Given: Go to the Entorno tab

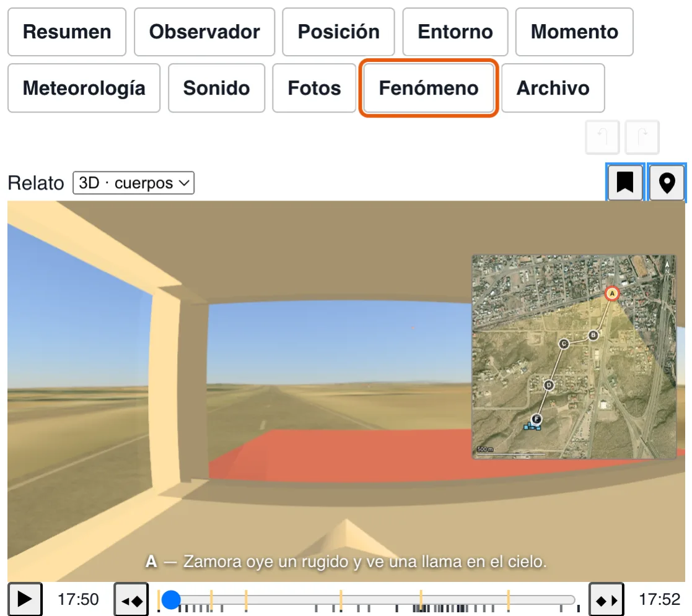Looking at the screenshot, I should (x=455, y=32).
